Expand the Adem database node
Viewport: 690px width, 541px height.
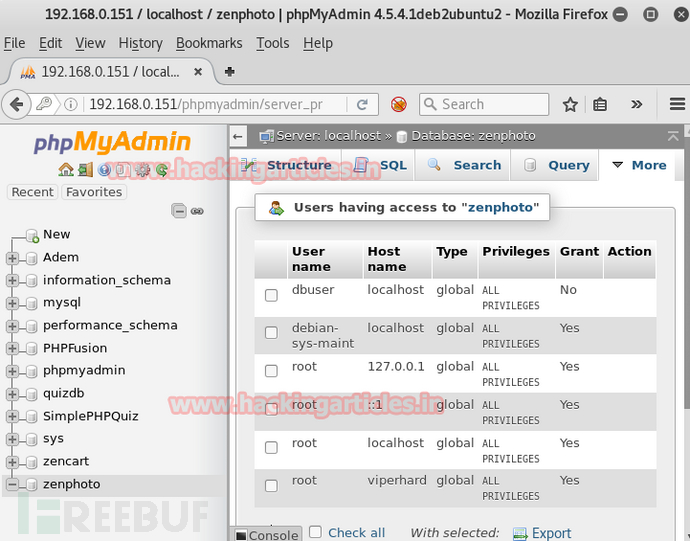coord(12,258)
